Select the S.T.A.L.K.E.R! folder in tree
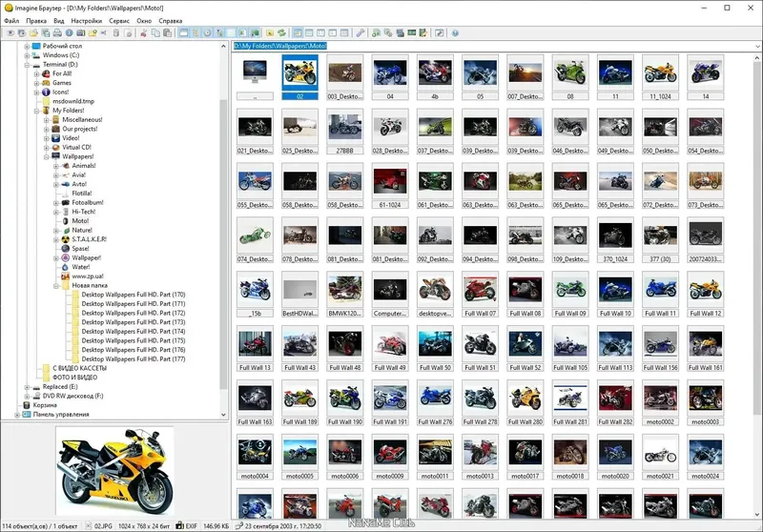763x532 pixels. (89, 239)
